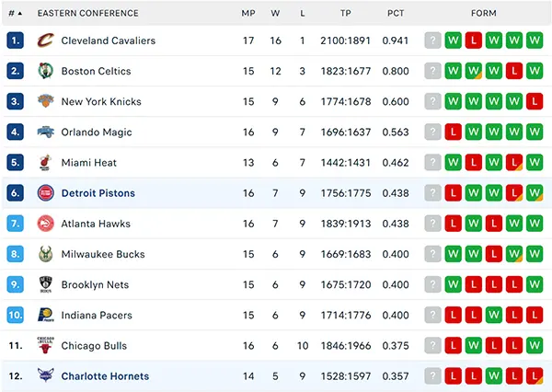Viewport: 552px width, 392px height.
Task: Click the FORM column header
Action: point(484,14)
